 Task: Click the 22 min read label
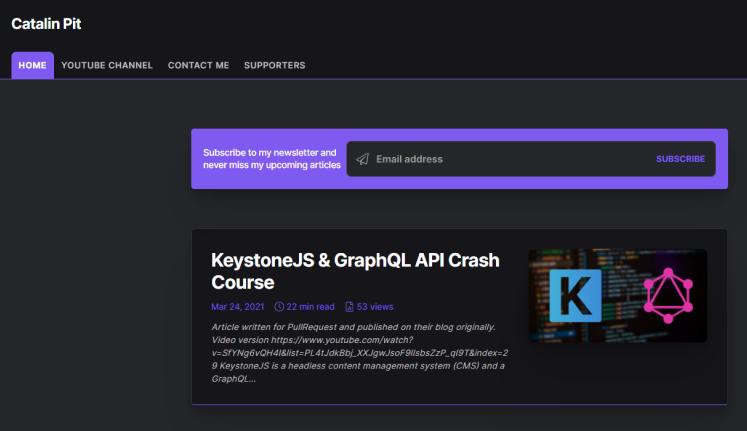point(310,307)
